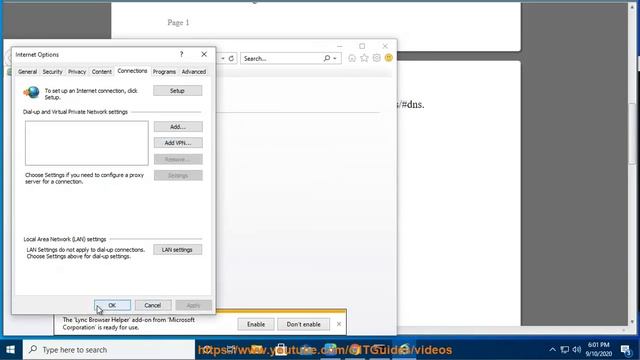
Task: Click the help question mark in Internet Options
Action: tap(182, 54)
